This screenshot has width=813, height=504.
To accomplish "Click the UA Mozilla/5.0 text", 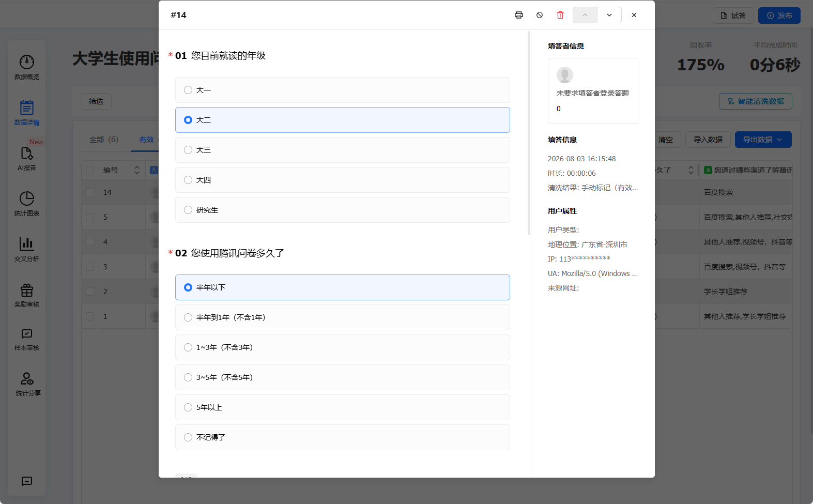I will pyautogui.click(x=593, y=273).
